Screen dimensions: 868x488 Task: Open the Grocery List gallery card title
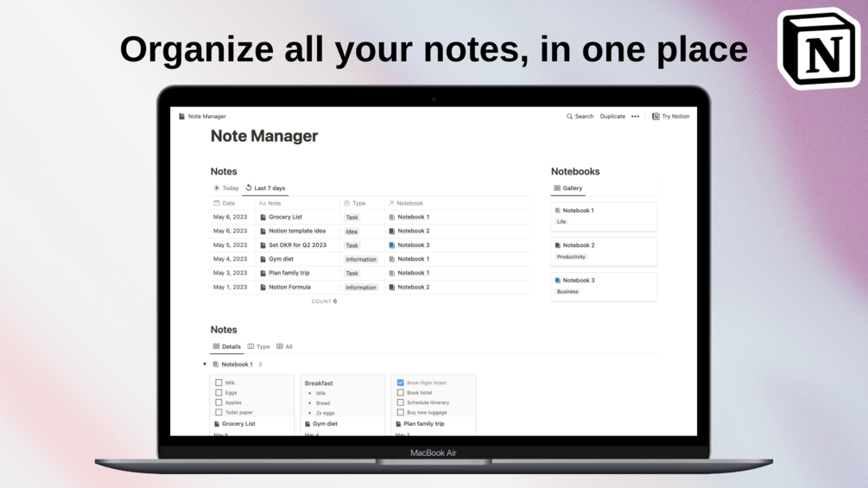coord(238,424)
